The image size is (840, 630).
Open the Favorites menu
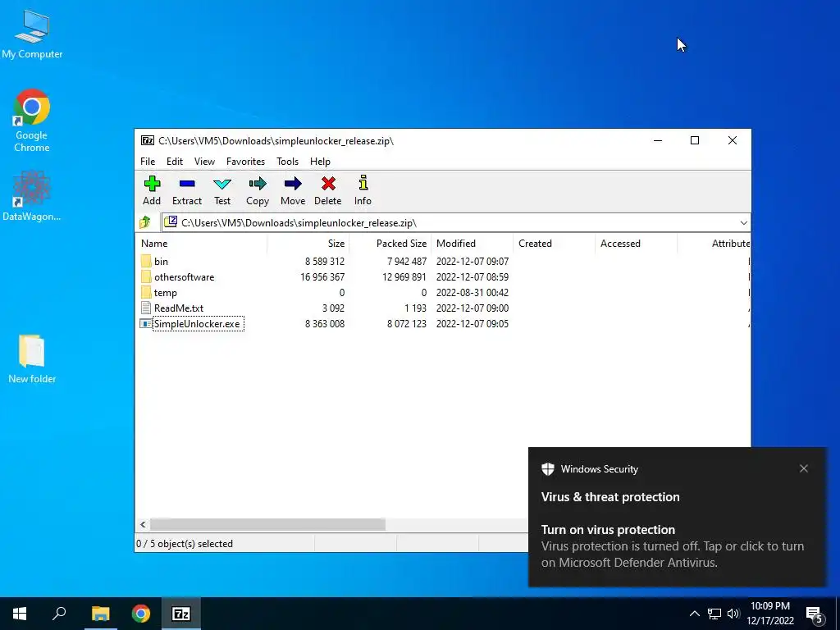point(245,162)
